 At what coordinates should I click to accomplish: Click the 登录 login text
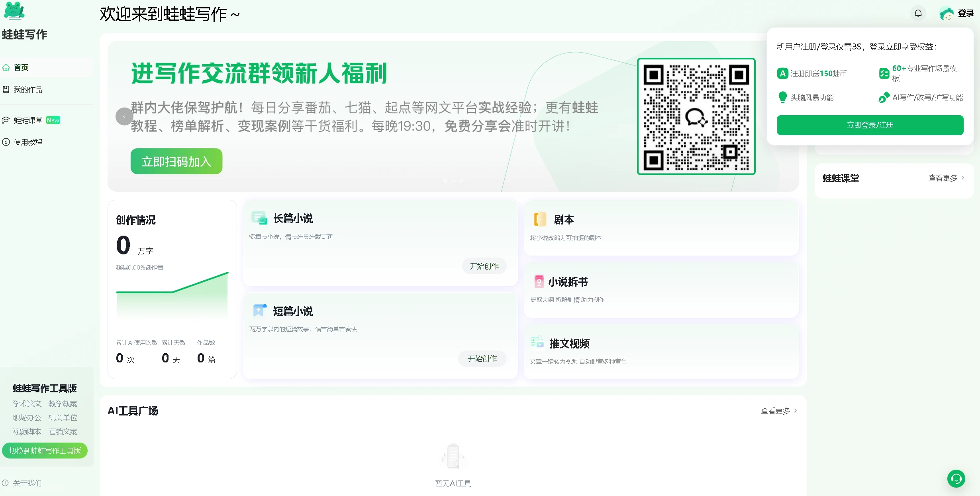[x=966, y=14]
